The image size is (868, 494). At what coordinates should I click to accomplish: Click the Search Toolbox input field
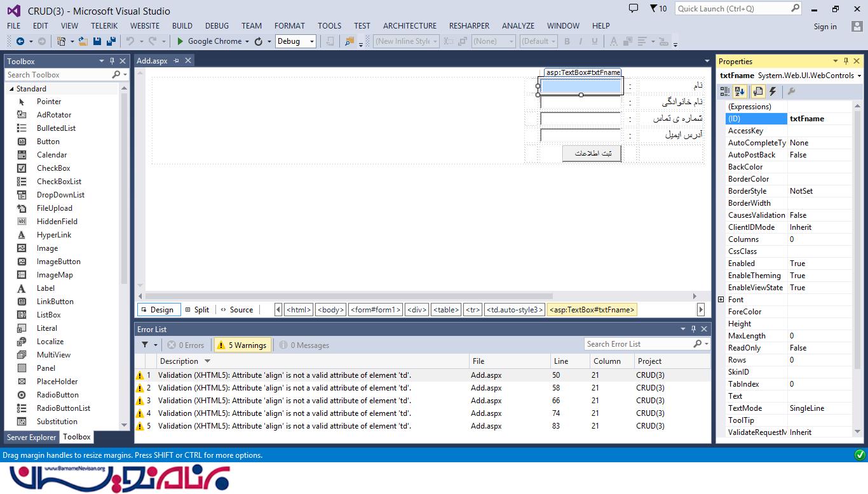(57, 75)
